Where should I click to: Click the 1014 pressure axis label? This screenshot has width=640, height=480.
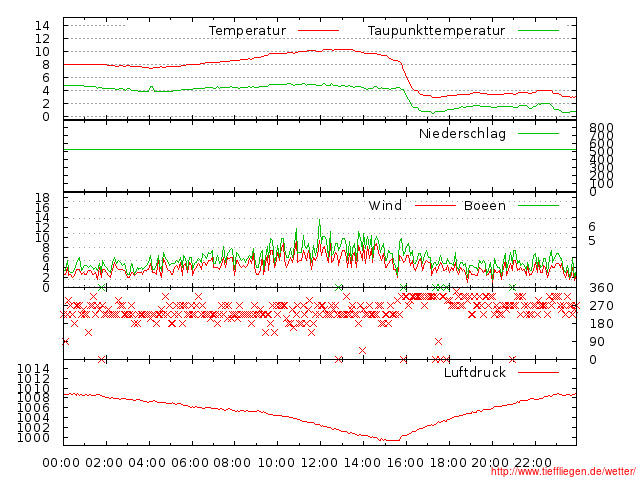click(33, 369)
